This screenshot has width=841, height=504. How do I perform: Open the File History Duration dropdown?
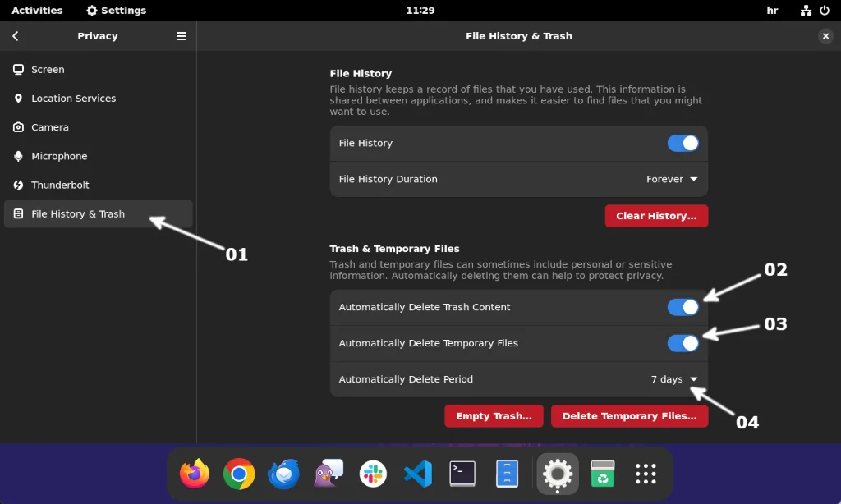pyautogui.click(x=672, y=179)
